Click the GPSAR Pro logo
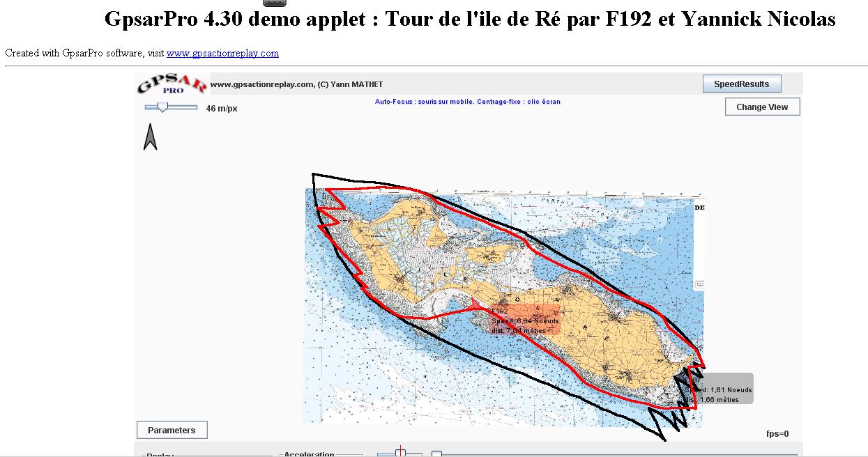Viewport: 868px width, 457px height. pyautogui.click(x=172, y=84)
